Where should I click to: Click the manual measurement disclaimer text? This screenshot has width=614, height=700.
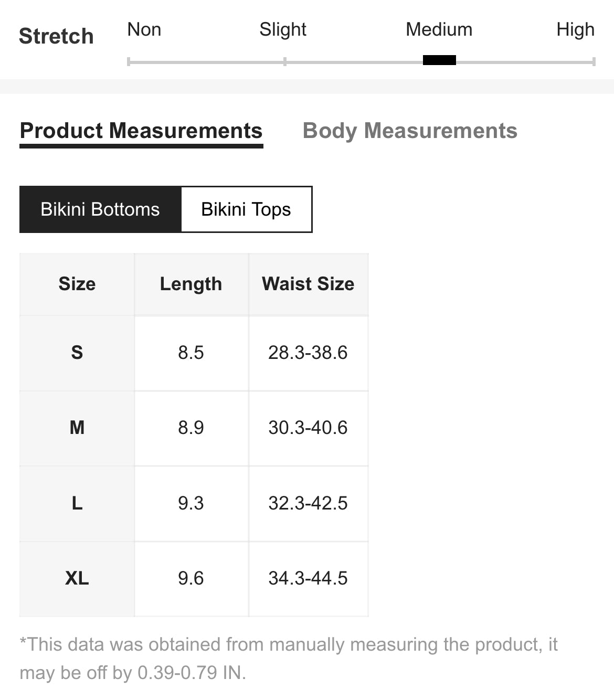click(x=289, y=659)
